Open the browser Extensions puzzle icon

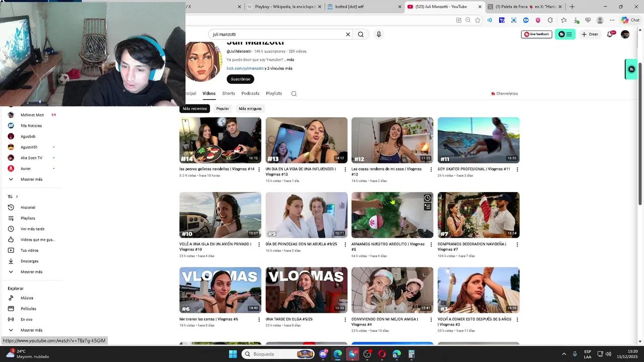pos(550,20)
